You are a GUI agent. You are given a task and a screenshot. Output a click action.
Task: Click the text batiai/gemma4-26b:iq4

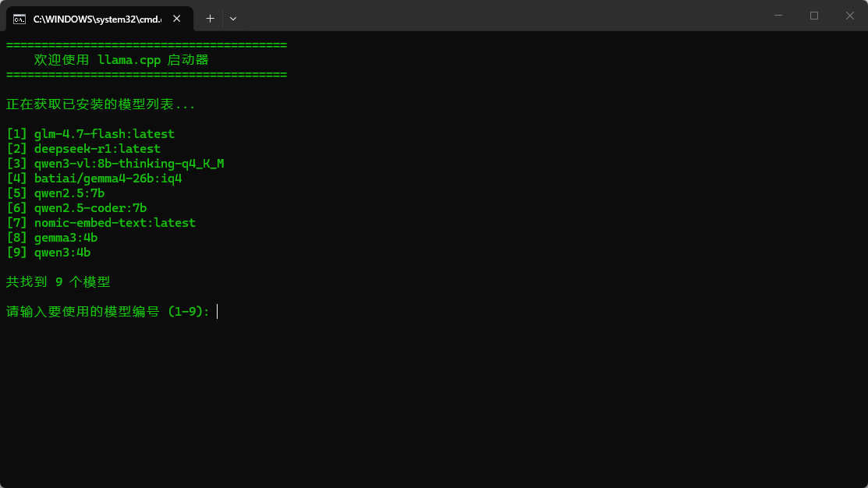[108, 179]
